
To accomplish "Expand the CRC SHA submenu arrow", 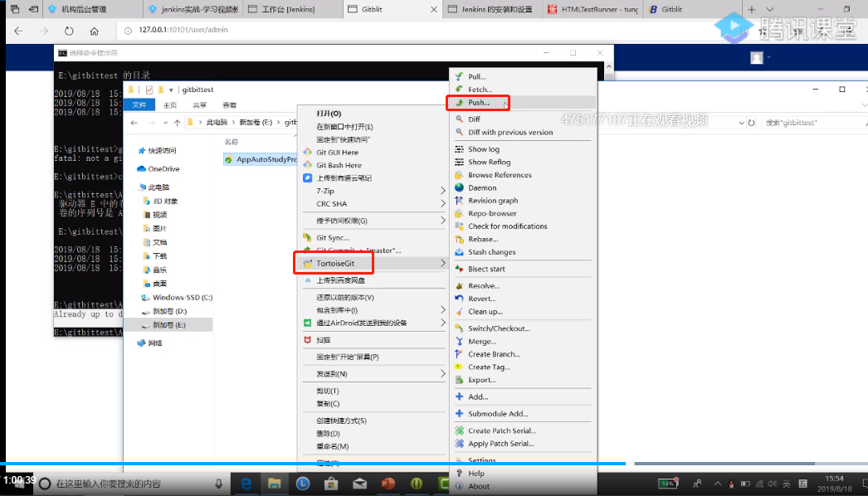I will click(x=443, y=204).
